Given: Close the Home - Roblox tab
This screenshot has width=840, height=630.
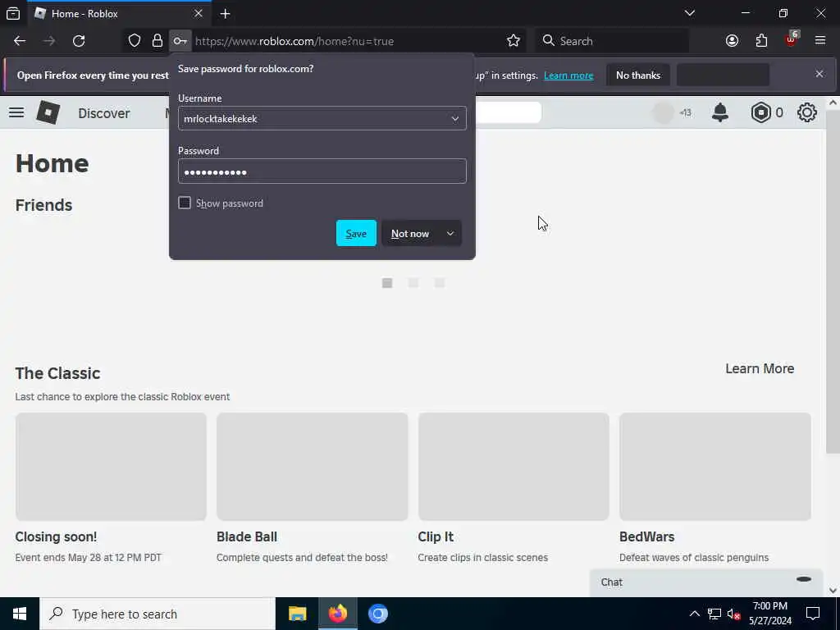Looking at the screenshot, I should click(x=199, y=13).
